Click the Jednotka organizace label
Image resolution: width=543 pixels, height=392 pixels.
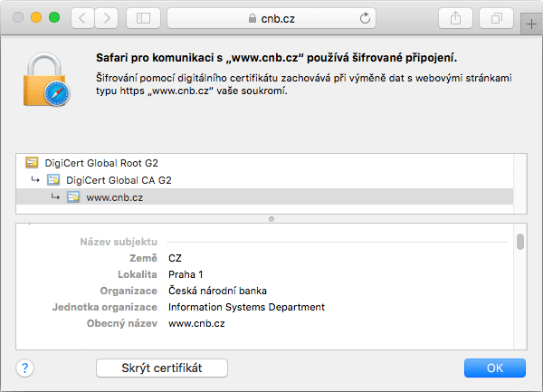105,307
